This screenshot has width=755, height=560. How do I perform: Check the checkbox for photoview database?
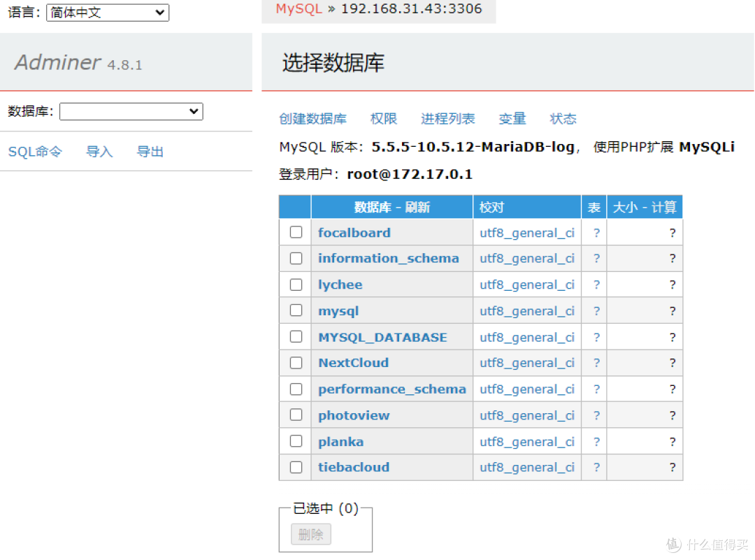(x=294, y=415)
